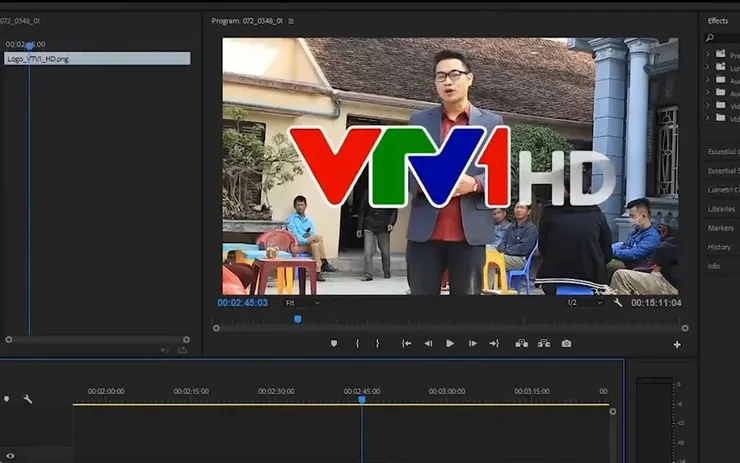This screenshot has width=740, height=463.
Task: Step back one frame
Action: click(x=428, y=344)
